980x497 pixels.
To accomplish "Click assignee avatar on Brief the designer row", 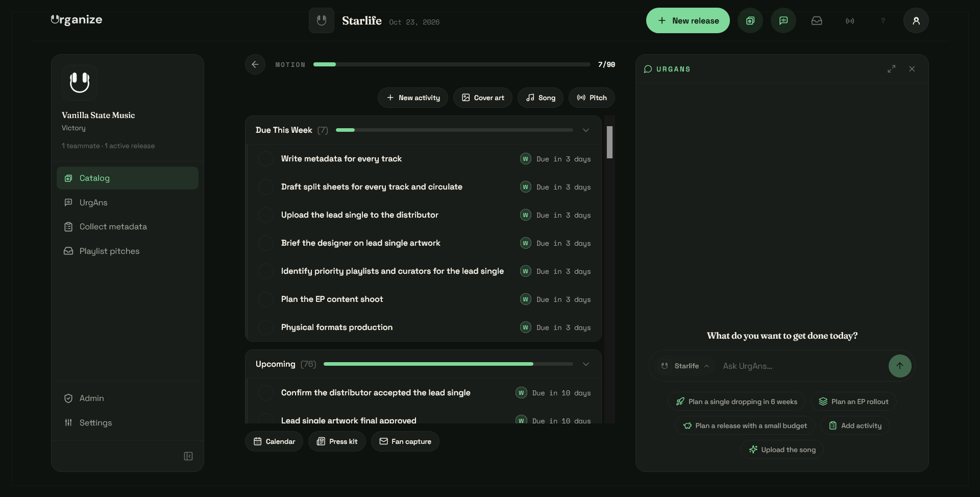I will point(526,243).
